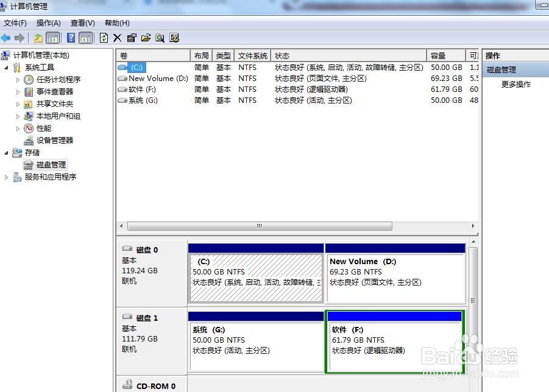Click the blue Back arrow in toolbar
549x392 pixels.
[x=5, y=38]
